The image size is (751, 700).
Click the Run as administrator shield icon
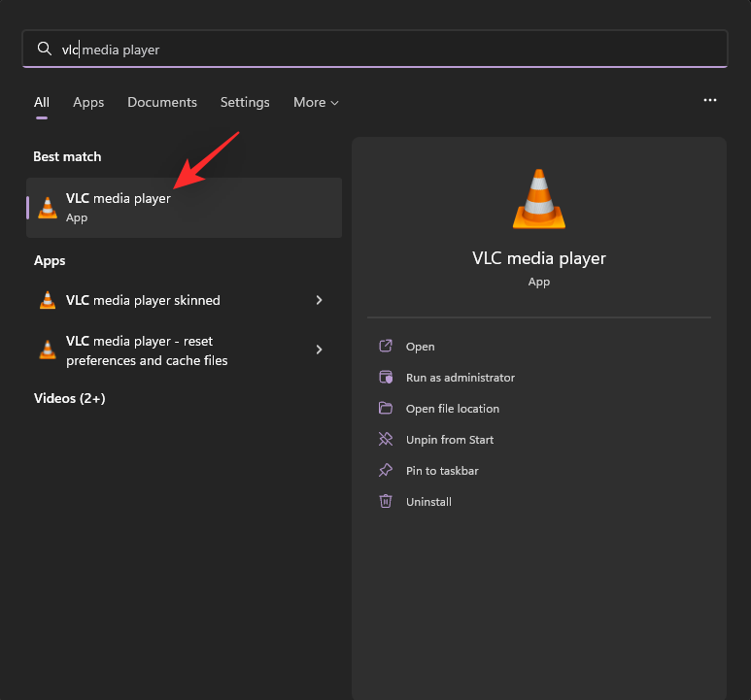pyautogui.click(x=386, y=377)
